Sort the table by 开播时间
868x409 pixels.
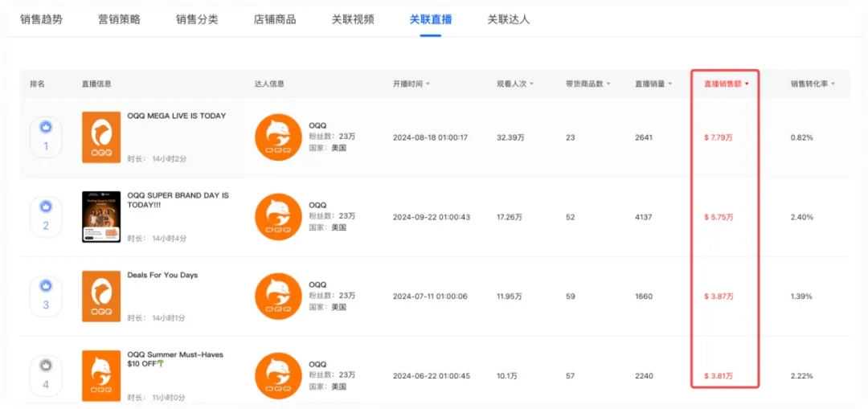point(411,84)
